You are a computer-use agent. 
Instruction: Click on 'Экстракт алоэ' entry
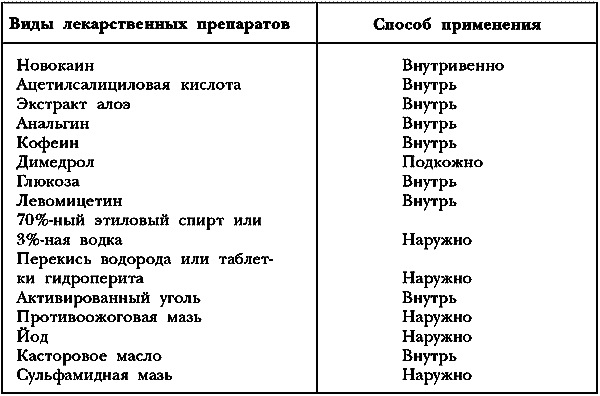[x=73, y=104]
